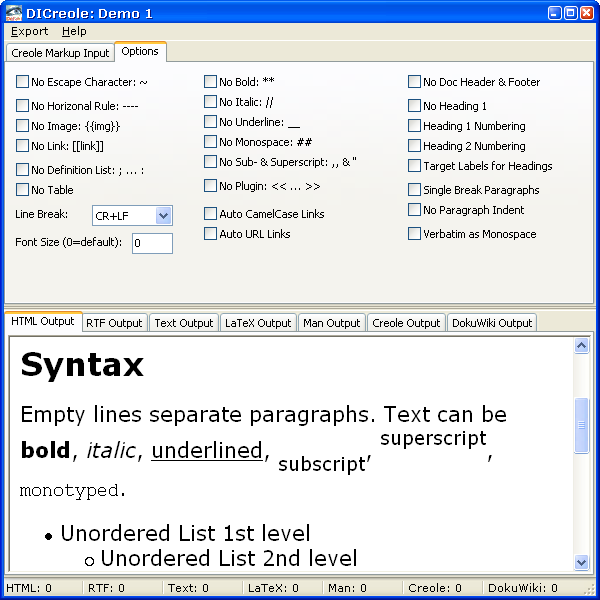
Task: Open the Help menu
Action: pos(74,31)
